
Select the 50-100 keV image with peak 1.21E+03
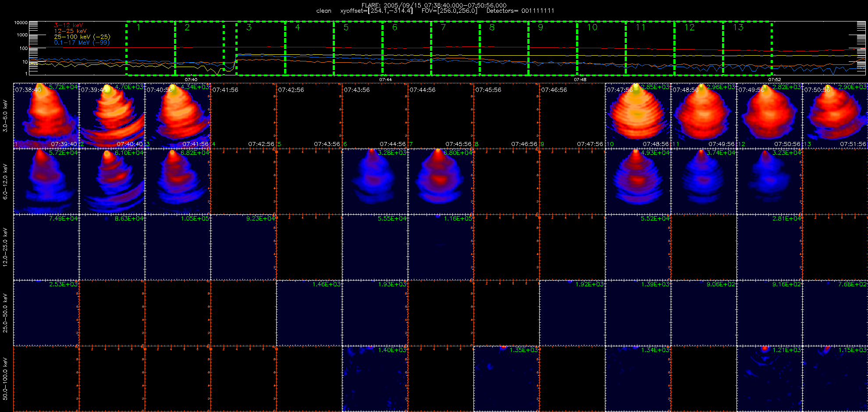click(x=769, y=379)
